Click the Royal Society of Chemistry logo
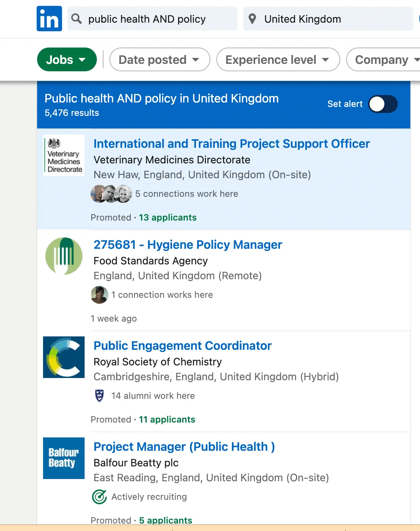420x531 pixels. coord(64,357)
